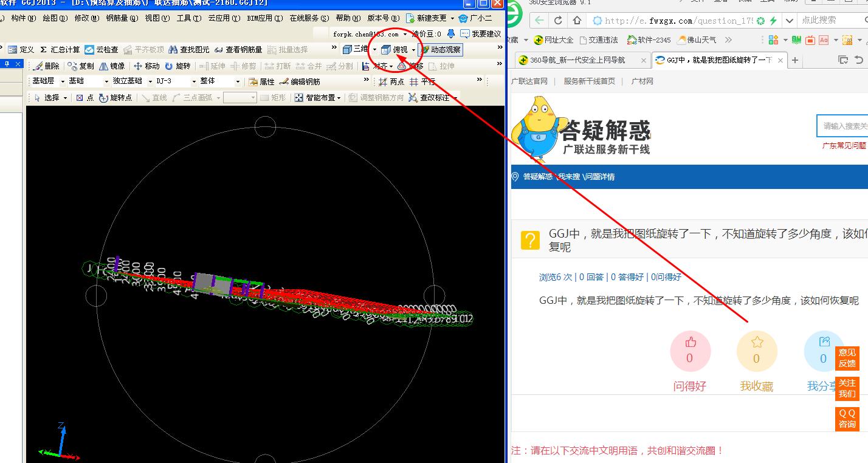Select the 点 point drawing tool
The image size is (868, 463).
pos(84,97)
